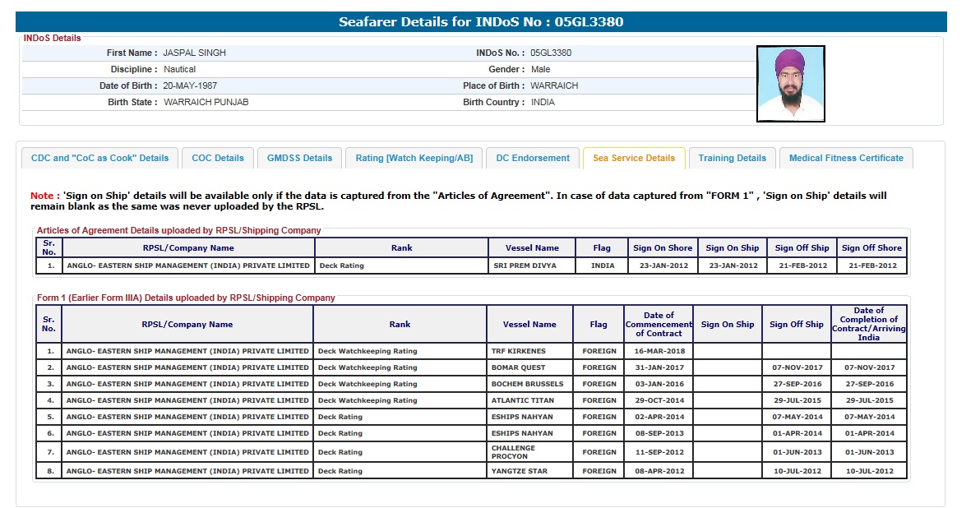Click the Date of Commencement of Contract header
Image resolution: width=980 pixels, height=508 pixels.
tap(659, 325)
